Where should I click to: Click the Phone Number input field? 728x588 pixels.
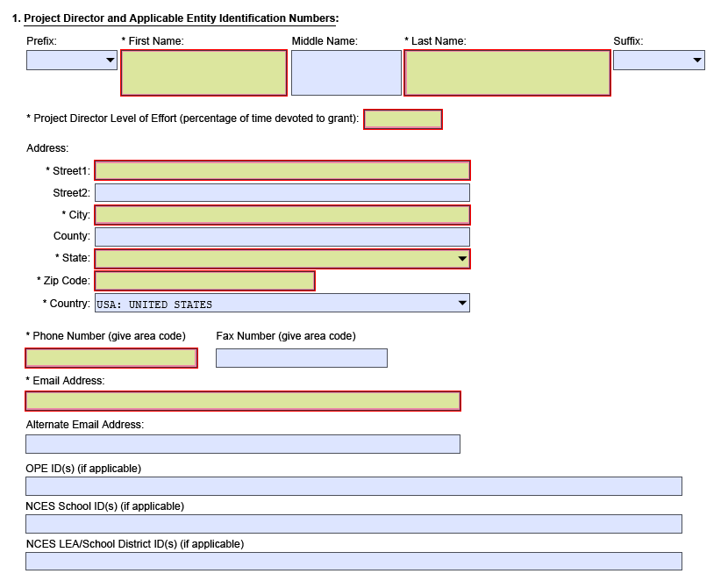[x=111, y=357]
